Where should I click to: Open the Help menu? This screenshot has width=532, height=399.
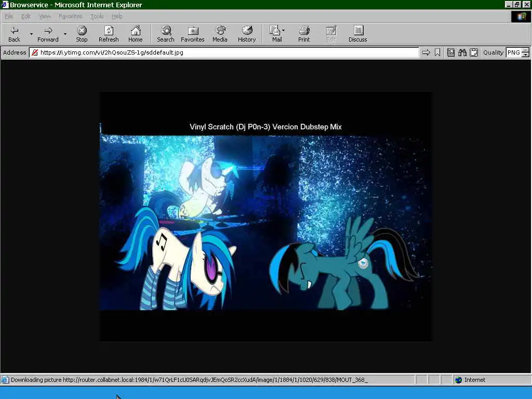tap(117, 16)
